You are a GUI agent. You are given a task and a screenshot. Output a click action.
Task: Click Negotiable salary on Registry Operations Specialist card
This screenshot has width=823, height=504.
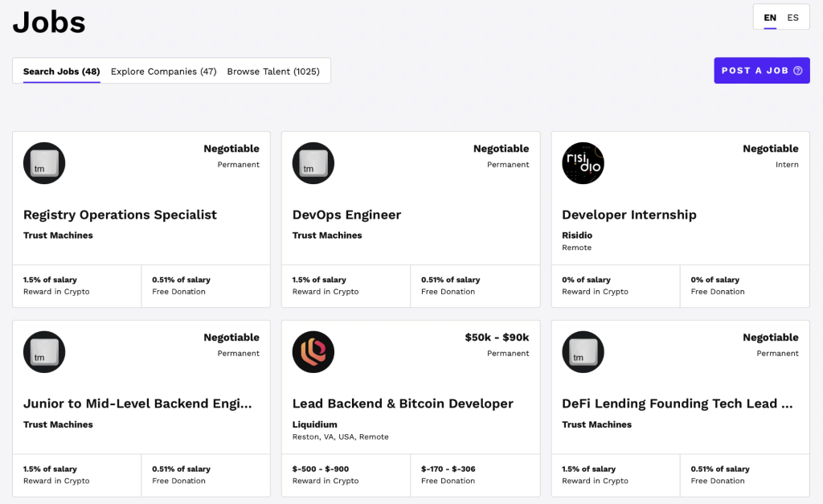pos(231,149)
